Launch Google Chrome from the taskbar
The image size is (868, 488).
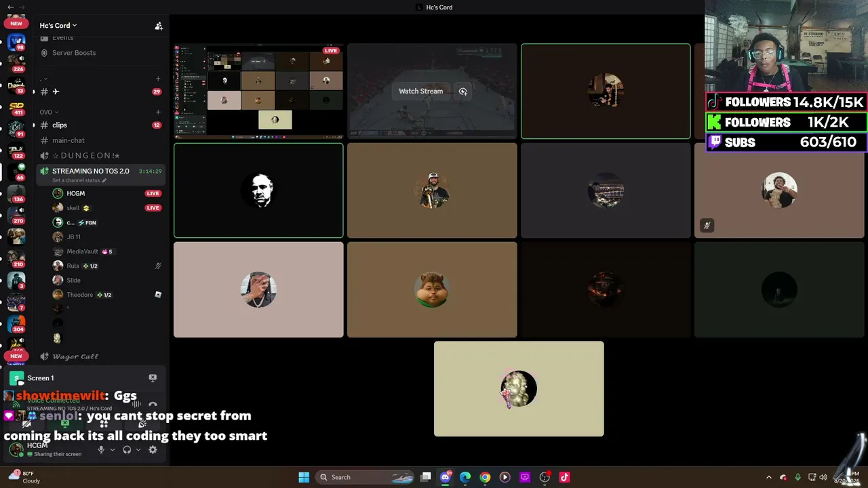tap(485, 477)
